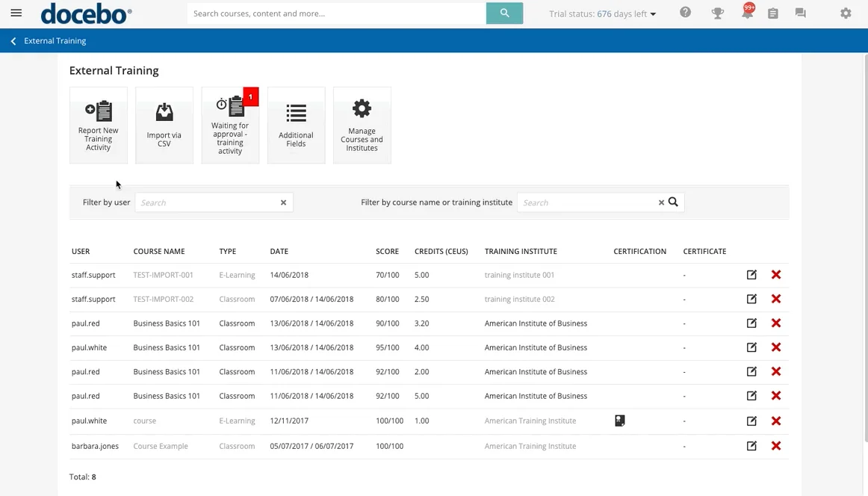Open the gamification trophy icon

tap(717, 13)
